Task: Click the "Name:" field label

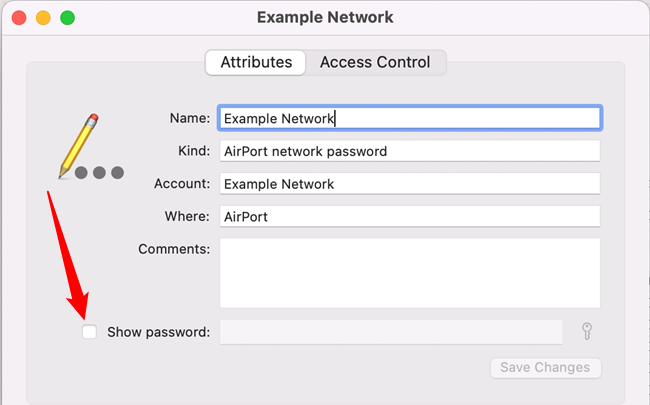Action: click(x=190, y=118)
